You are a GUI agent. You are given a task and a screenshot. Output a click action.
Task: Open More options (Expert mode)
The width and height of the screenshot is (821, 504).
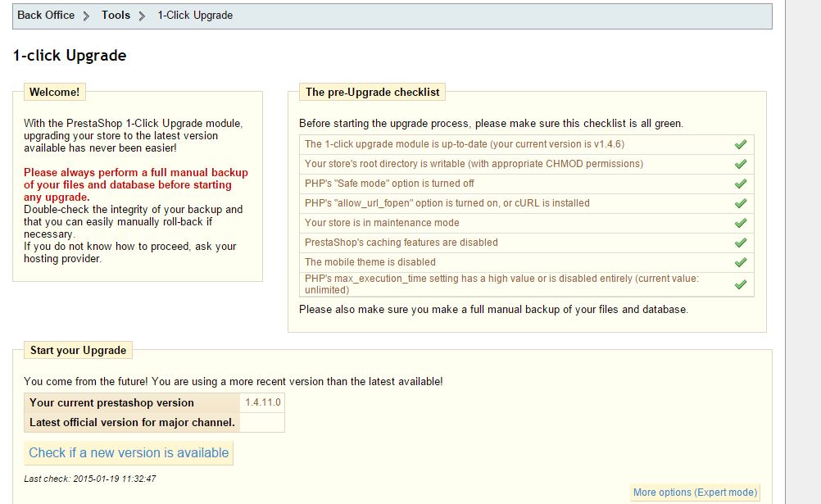point(695,493)
